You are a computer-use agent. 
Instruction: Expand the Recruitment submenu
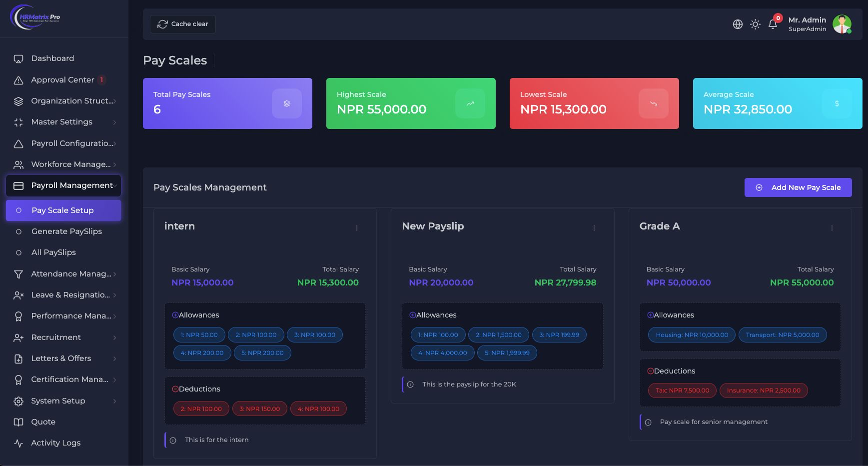pyautogui.click(x=114, y=337)
